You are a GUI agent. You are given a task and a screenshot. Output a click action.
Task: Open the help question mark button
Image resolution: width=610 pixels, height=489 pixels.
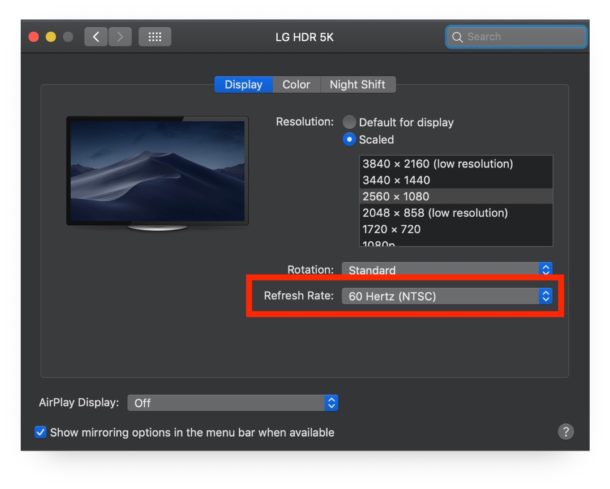[x=565, y=432]
